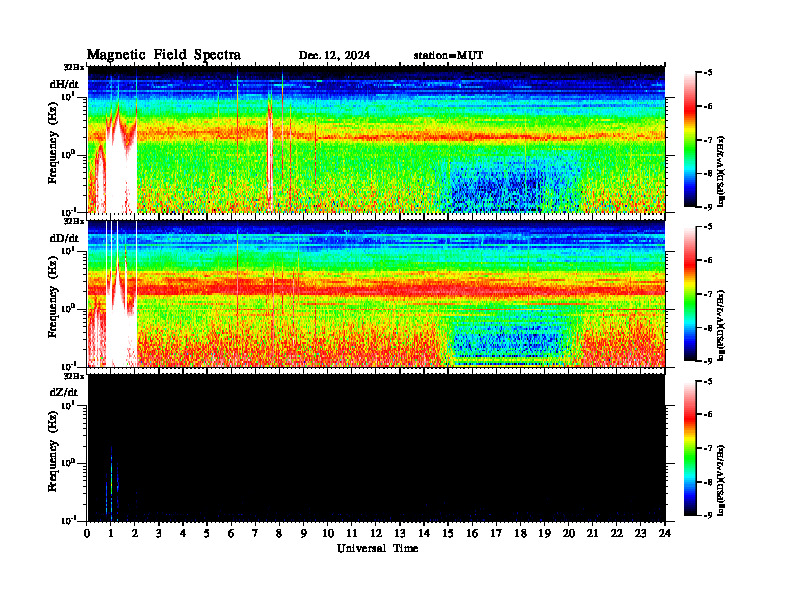Click hour tick label 18 on the time axis
Viewport: 792px width, 612px height.
pos(520,533)
